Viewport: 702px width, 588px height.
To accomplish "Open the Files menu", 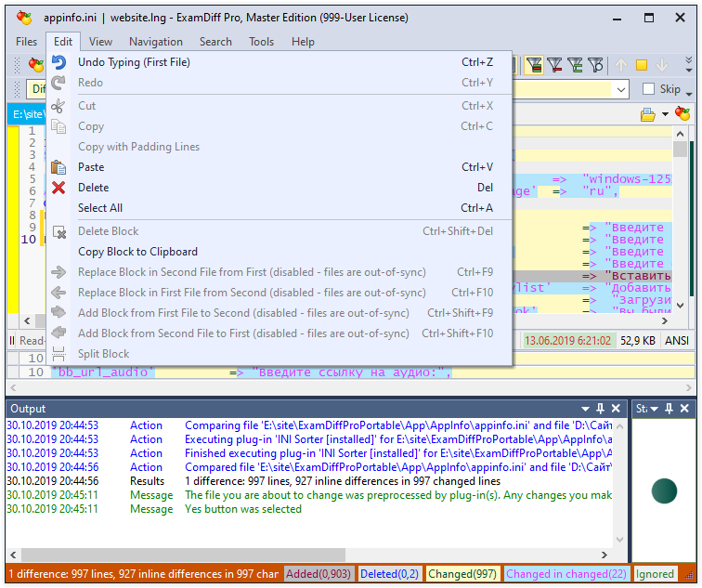I will (x=26, y=42).
